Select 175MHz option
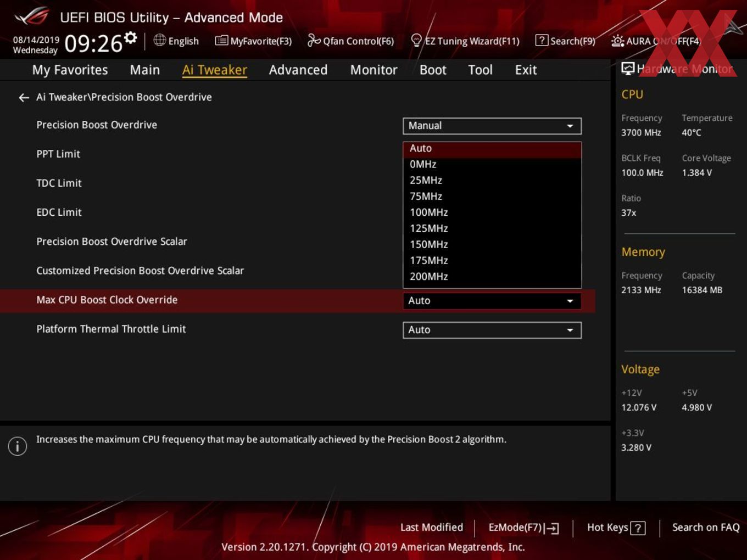747x560 pixels. [x=492, y=260]
